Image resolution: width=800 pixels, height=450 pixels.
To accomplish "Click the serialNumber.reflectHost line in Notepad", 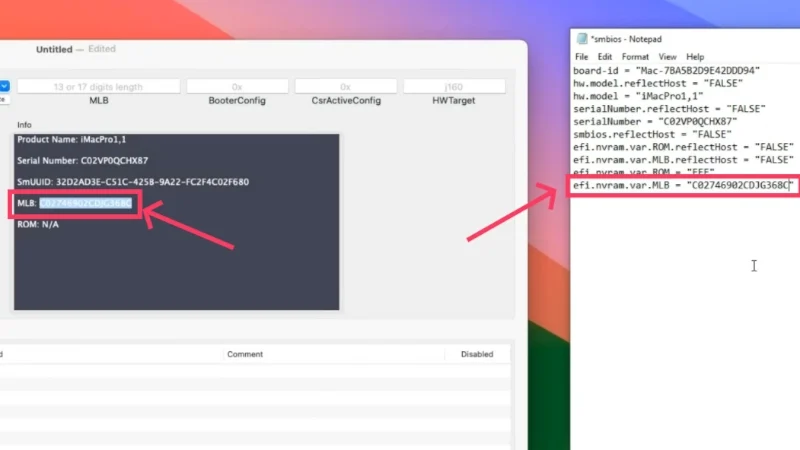I will point(669,109).
